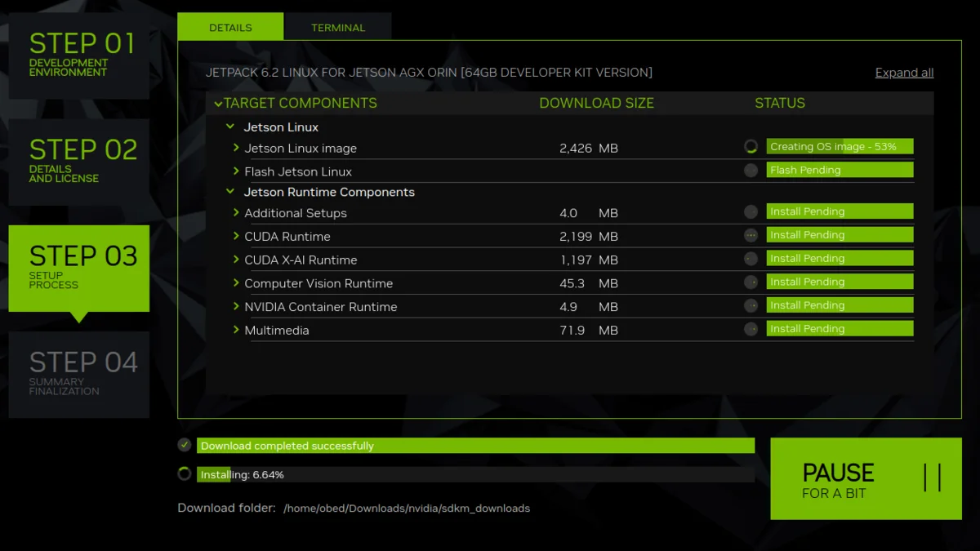This screenshot has height=551, width=980.
Task: Click the 2,199 MB size value
Action: (x=589, y=237)
